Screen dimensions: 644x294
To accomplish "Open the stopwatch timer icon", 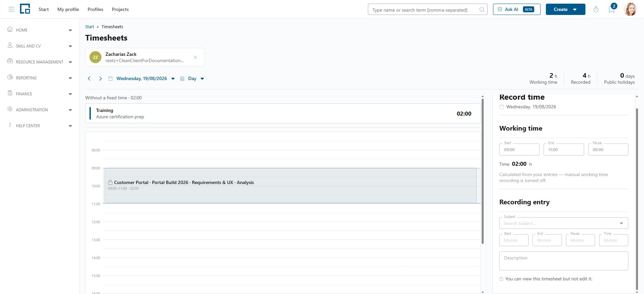I will pyautogui.click(x=596, y=9).
